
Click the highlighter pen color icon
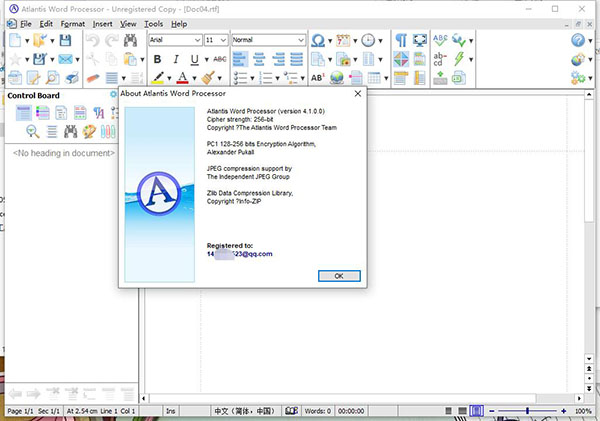tap(158, 78)
